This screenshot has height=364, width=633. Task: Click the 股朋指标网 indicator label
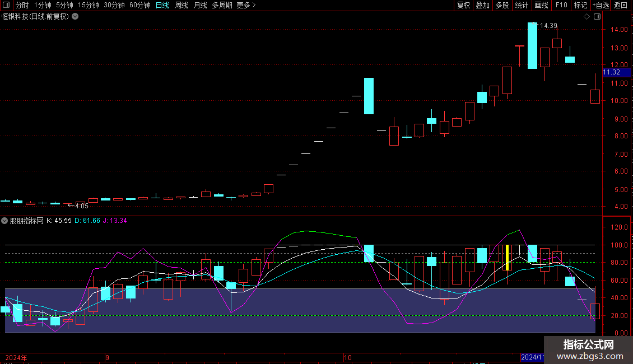pos(27,221)
